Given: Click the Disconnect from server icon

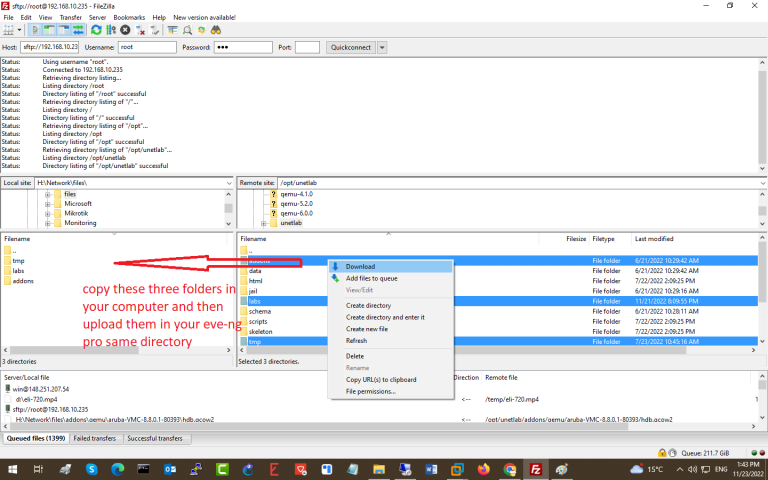Looking at the screenshot, I should [x=141, y=30].
